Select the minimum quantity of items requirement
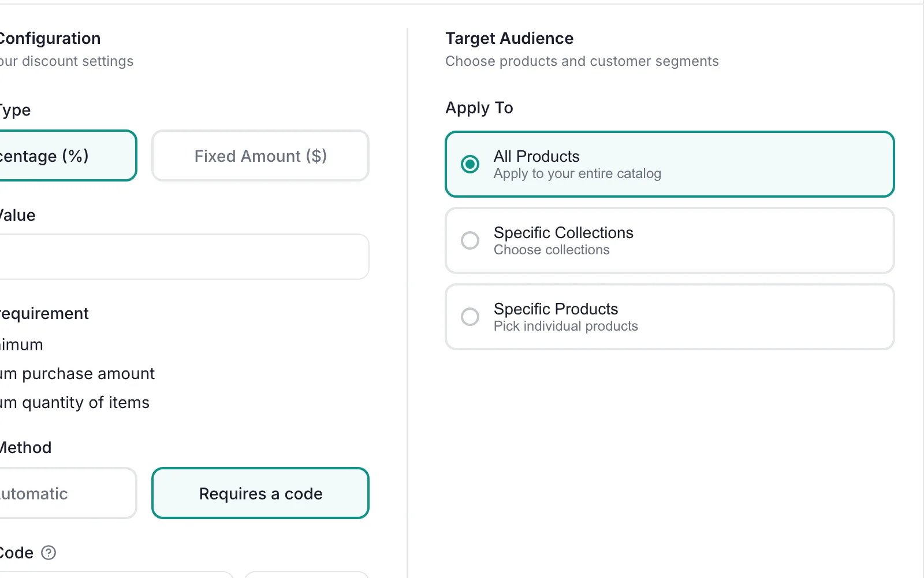This screenshot has height=578, width=924. click(x=74, y=402)
